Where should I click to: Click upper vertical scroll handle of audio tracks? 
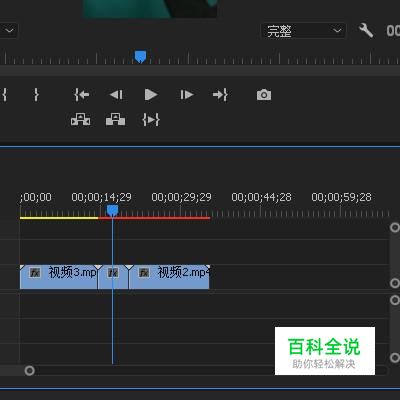(x=395, y=300)
